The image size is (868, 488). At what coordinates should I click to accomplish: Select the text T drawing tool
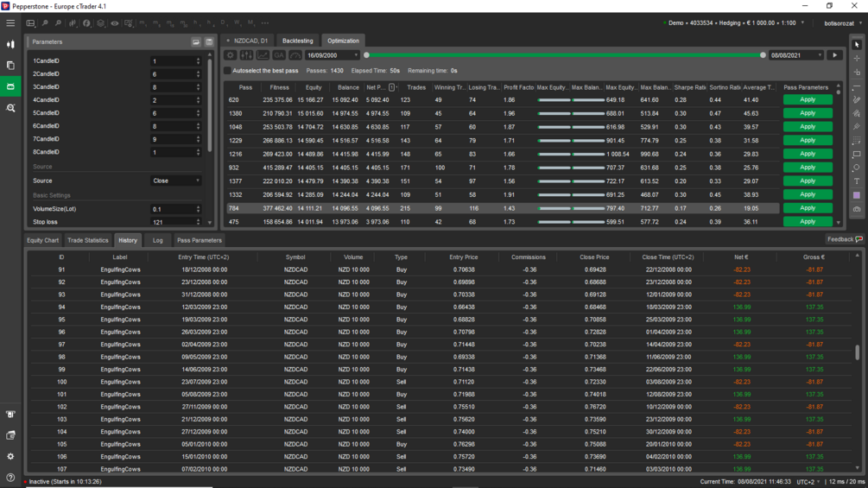857,181
